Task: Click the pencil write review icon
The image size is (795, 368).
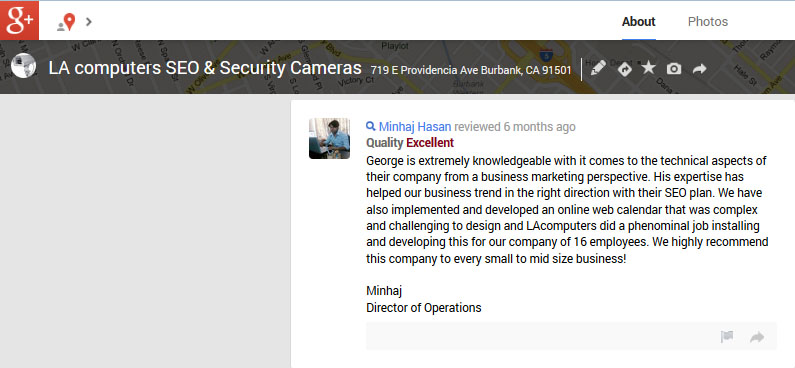Action: 598,68
